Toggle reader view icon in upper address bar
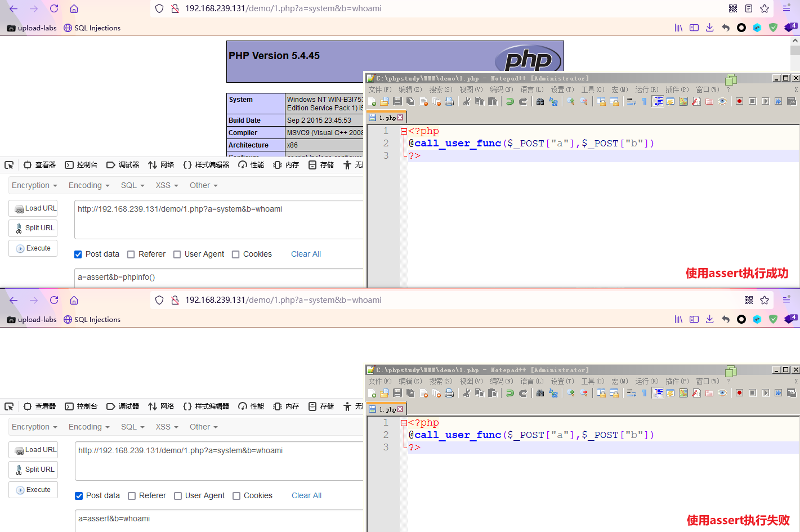 749,8
